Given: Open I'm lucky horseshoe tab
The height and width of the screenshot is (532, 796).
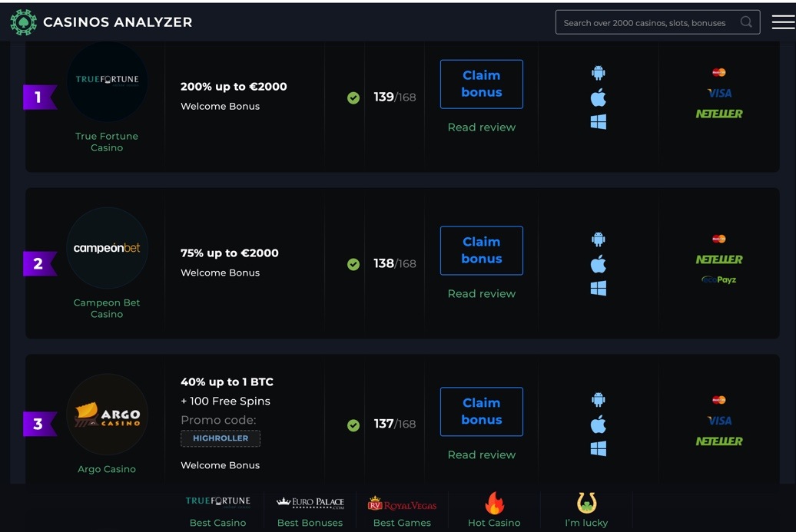Looking at the screenshot, I should tap(586, 511).
